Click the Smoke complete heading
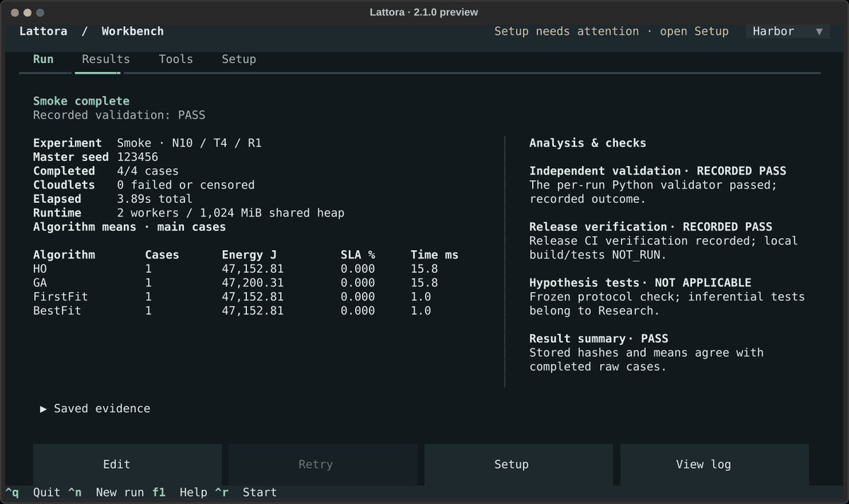The width and height of the screenshot is (849, 504). [x=81, y=101]
